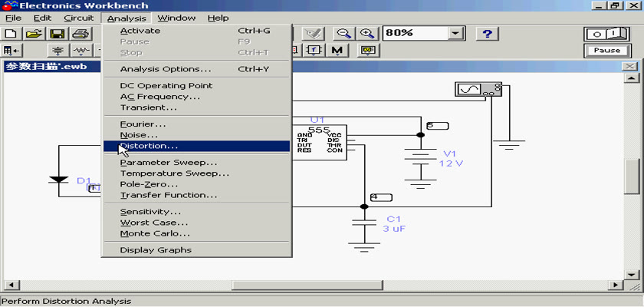
Task: Click the "3 uF" capacitor value label
Action: point(394,229)
